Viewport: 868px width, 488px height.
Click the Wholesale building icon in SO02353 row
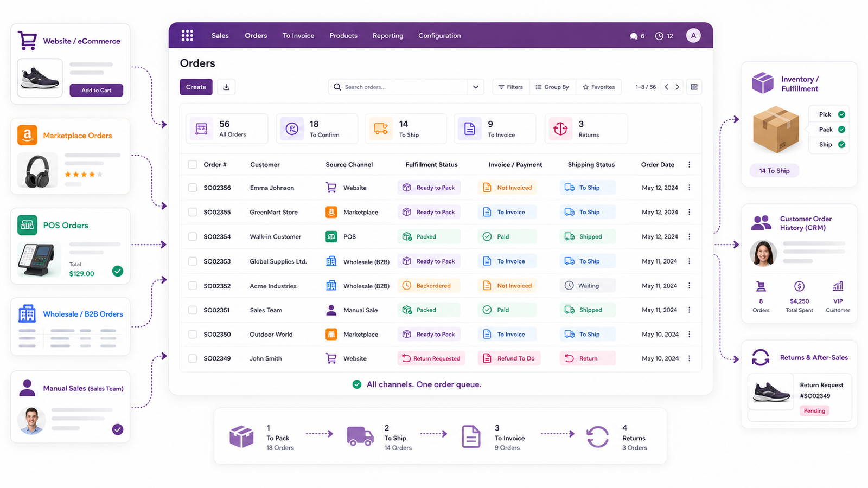(x=331, y=261)
